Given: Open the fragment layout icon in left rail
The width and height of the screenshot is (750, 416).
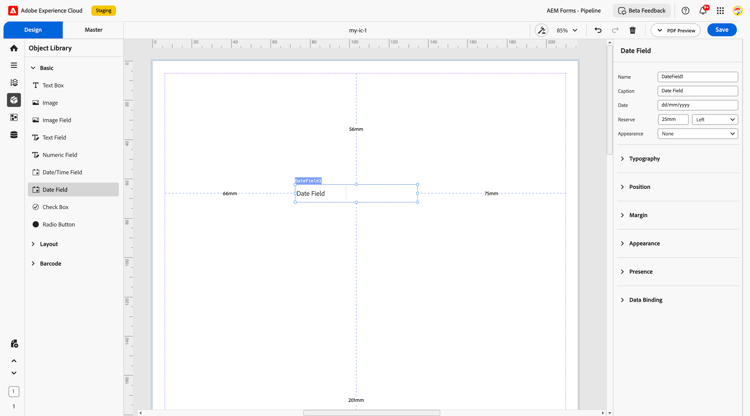Looking at the screenshot, I should tap(14, 118).
